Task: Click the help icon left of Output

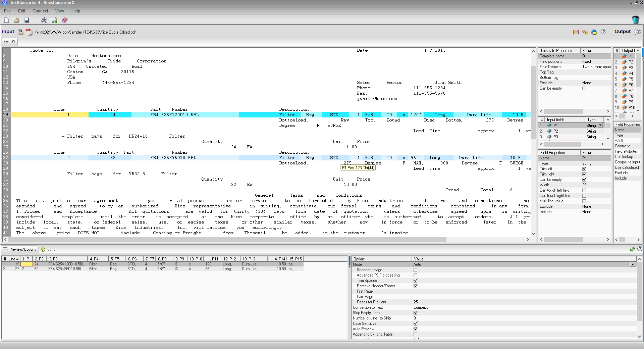Action: pos(603,32)
